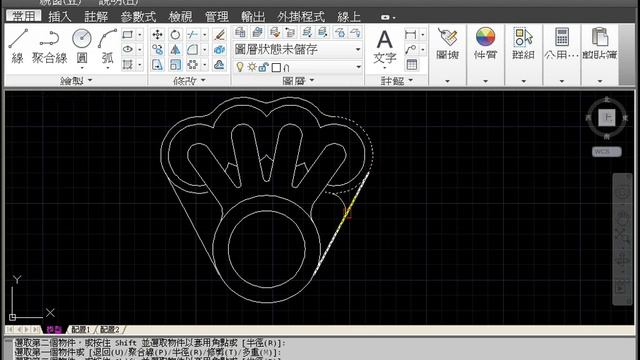Select the Mirror tool
Image resolution: width=640 pixels, height=360 pixels.
click(175, 50)
